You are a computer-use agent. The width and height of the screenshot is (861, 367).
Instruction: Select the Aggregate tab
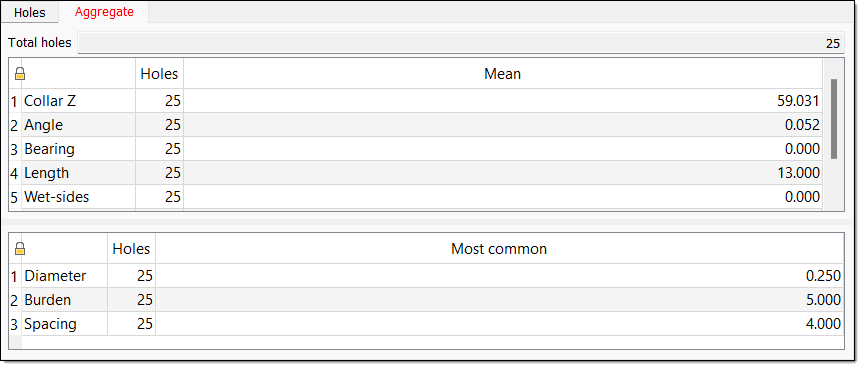coord(104,12)
